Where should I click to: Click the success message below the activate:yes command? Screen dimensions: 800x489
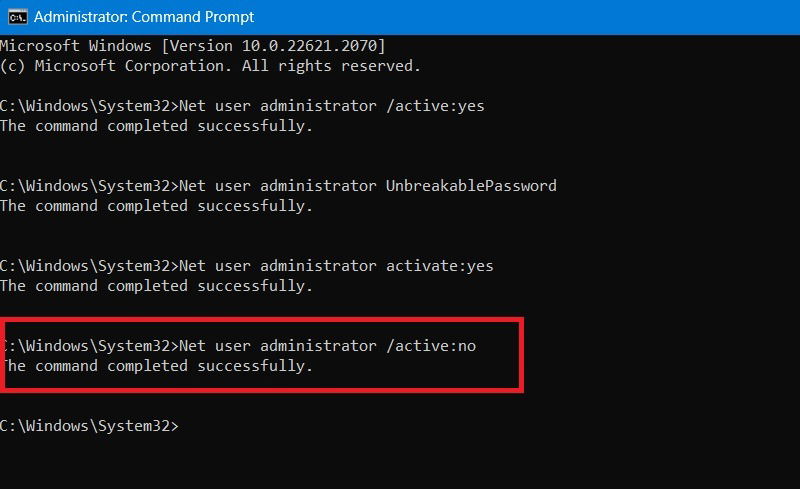tap(156, 286)
